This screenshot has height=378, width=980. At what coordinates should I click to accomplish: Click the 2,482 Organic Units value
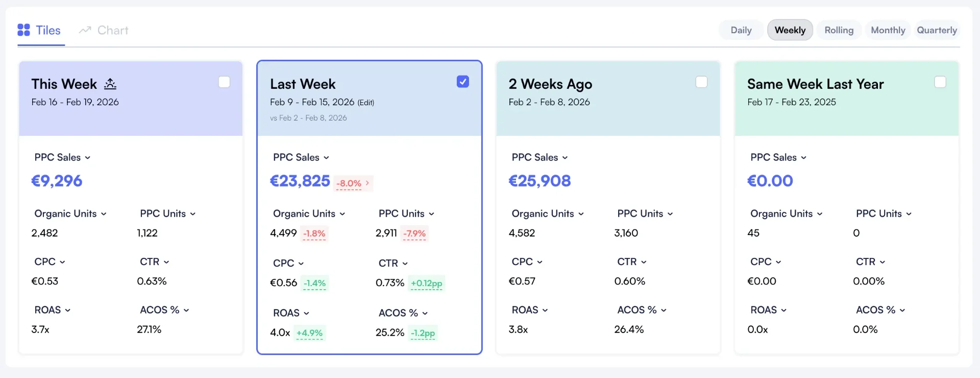[44, 233]
